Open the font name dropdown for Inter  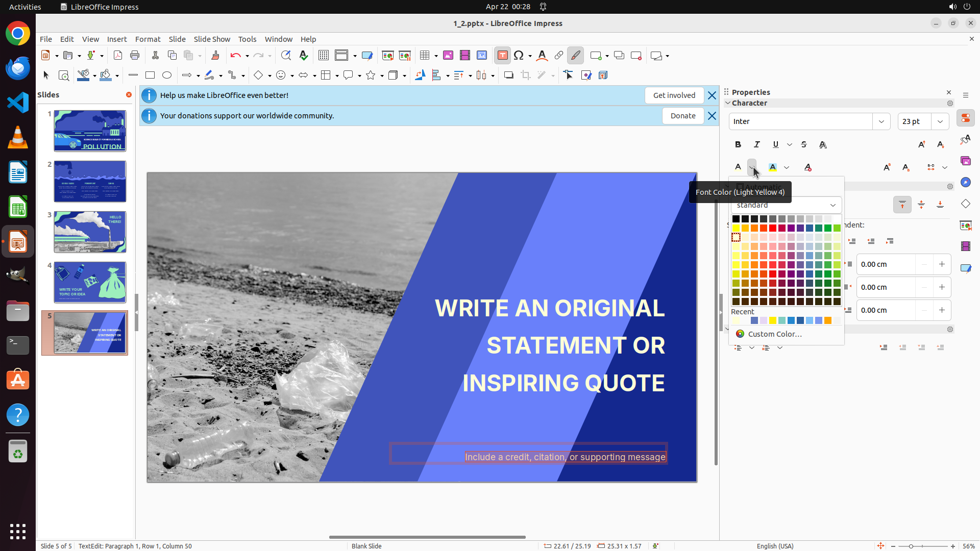(881, 121)
